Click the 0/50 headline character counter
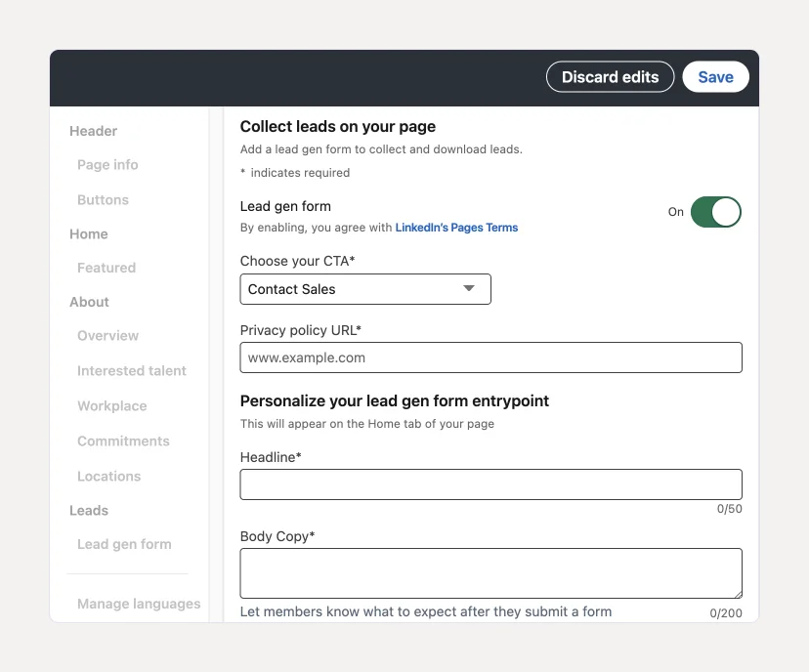 click(x=730, y=509)
